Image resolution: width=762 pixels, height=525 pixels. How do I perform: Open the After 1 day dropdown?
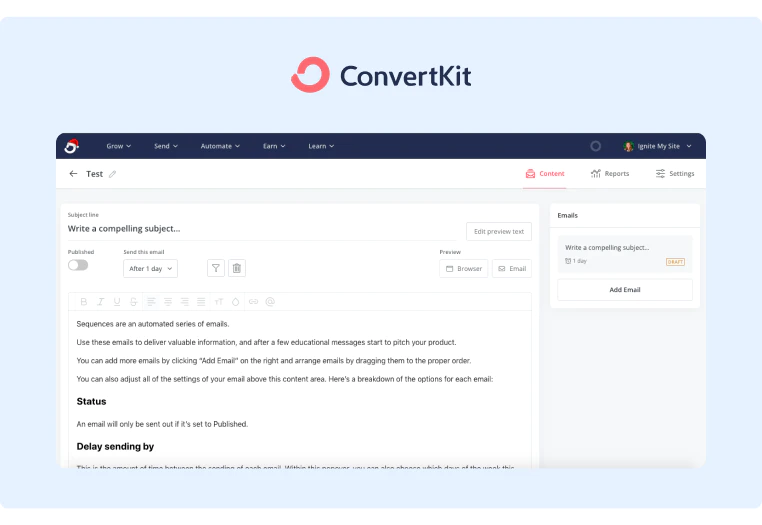(x=150, y=268)
